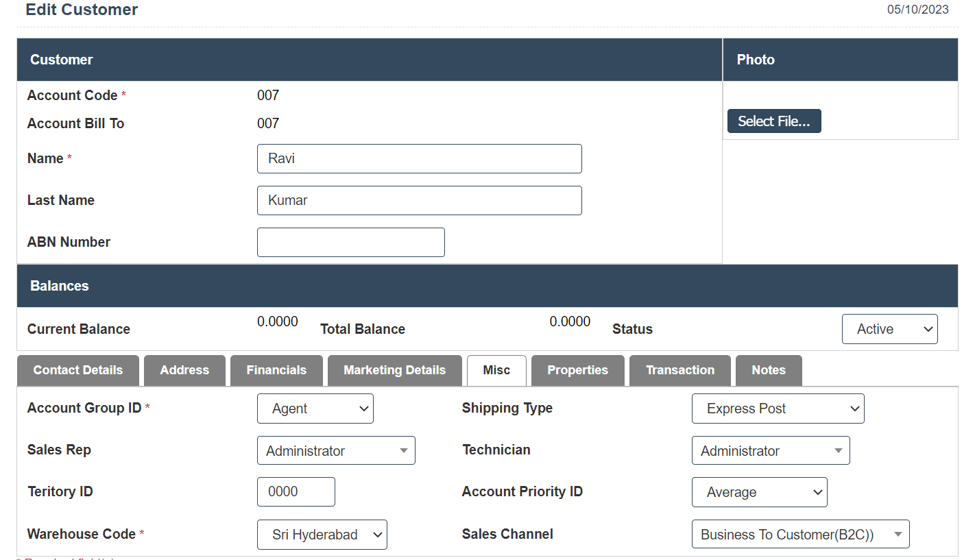Go to the Financials tab
The image size is (975, 560).
(276, 370)
